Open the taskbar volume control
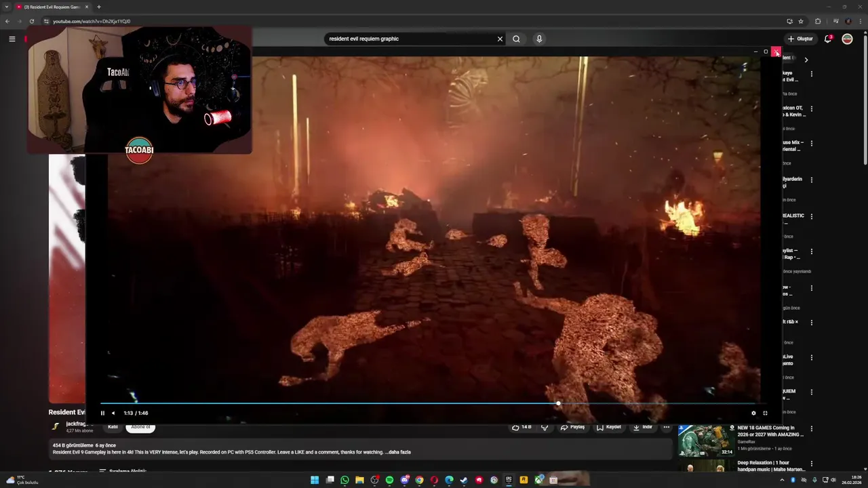The height and width of the screenshot is (488, 868). (833, 480)
